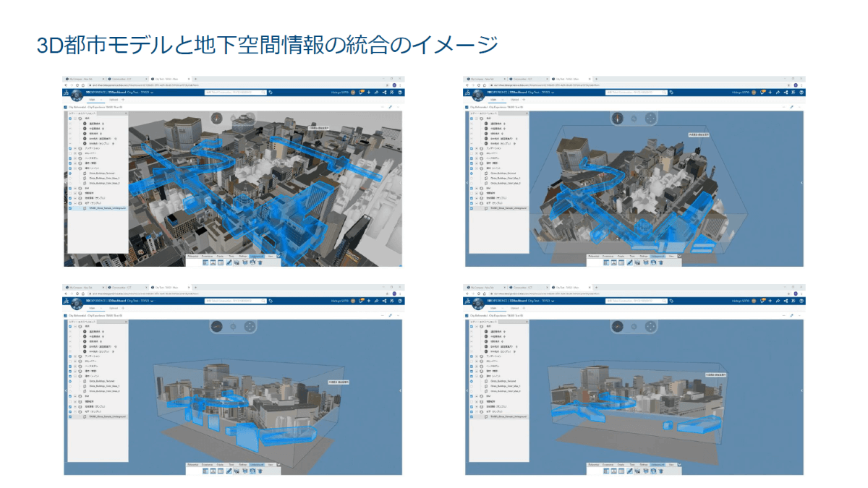Click the notification icon in bottom-left screenshot header
Image resolution: width=868 pixels, height=488 pixels.
(x=362, y=300)
